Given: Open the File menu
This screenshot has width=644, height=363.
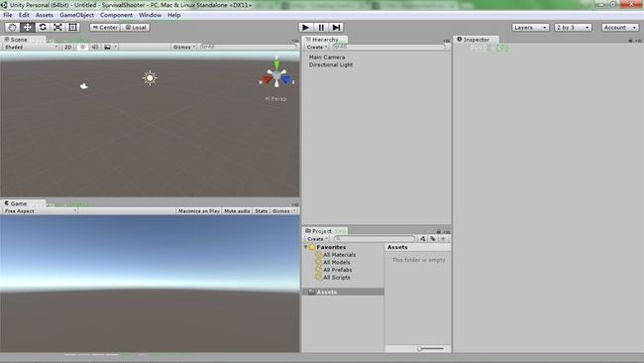Looking at the screenshot, I should [7, 15].
